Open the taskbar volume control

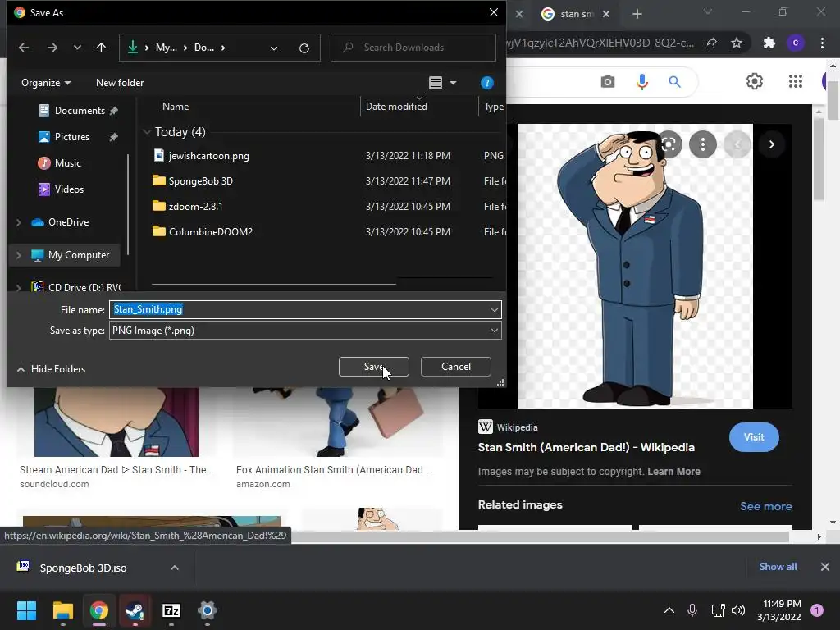coord(738,610)
